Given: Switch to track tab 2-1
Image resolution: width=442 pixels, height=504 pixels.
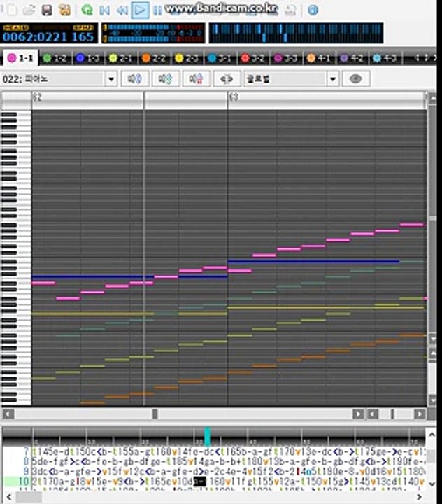Looking at the screenshot, I should tap(121, 58).
